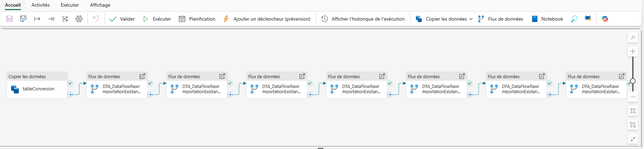The image size is (644, 149).
Task: Click zoom to fit canvas icon
Action: 633,111
